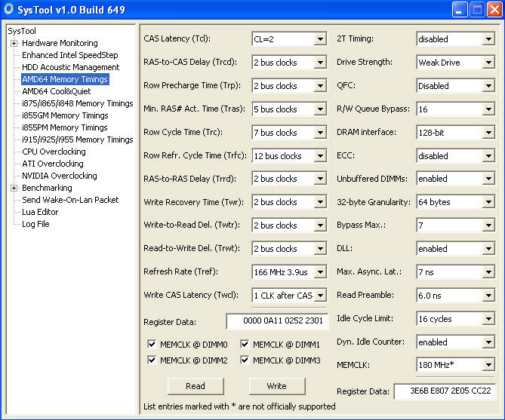Select Hardware Monitoring tree label

60,43
